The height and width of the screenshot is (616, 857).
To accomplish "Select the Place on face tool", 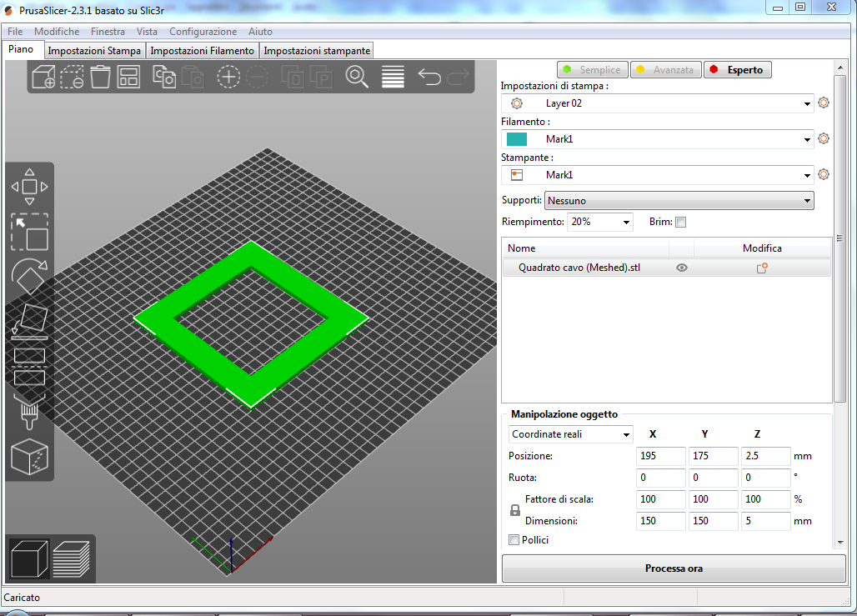I will click(x=29, y=321).
